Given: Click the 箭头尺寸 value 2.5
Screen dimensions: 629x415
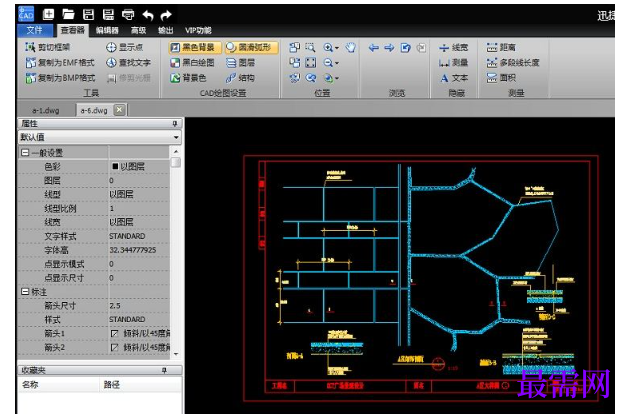Looking at the screenshot, I should click(x=115, y=306).
